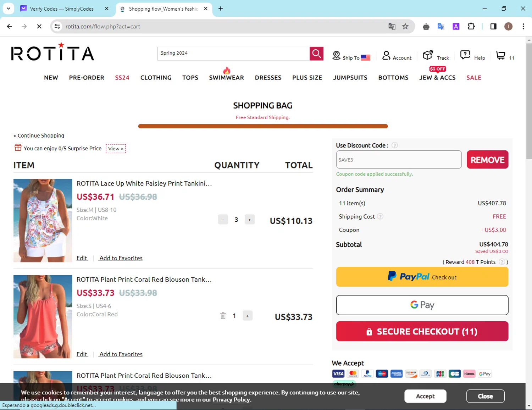Click the SECURE CHECKOUT (11) button

tap(422, 331)
